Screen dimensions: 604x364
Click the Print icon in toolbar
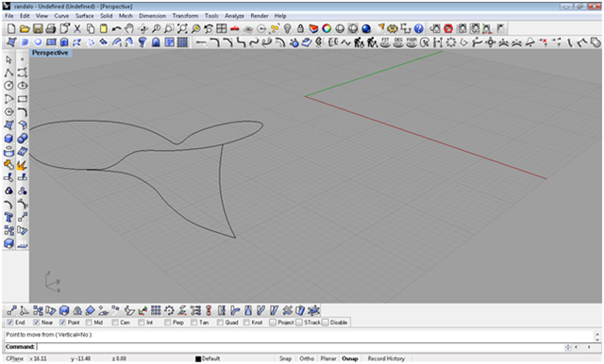[x=50, y=28]
